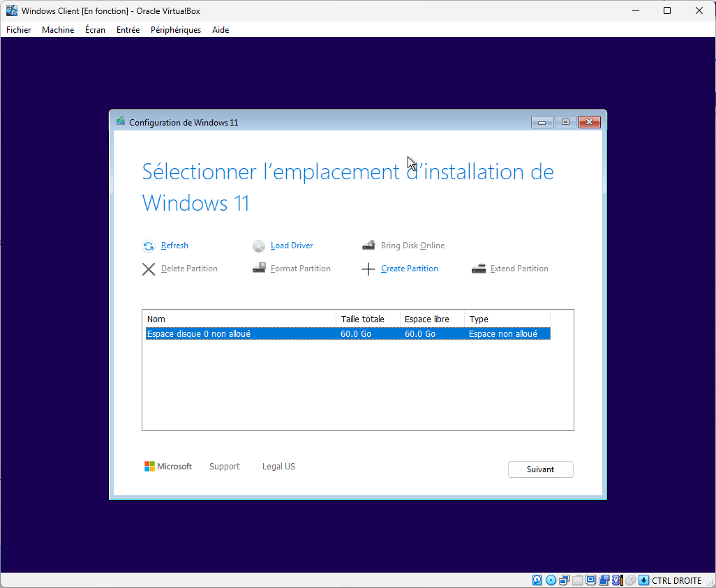Click the 'Espace non alloué' type cell
This screenshot has width=716, height=588.
502,333
